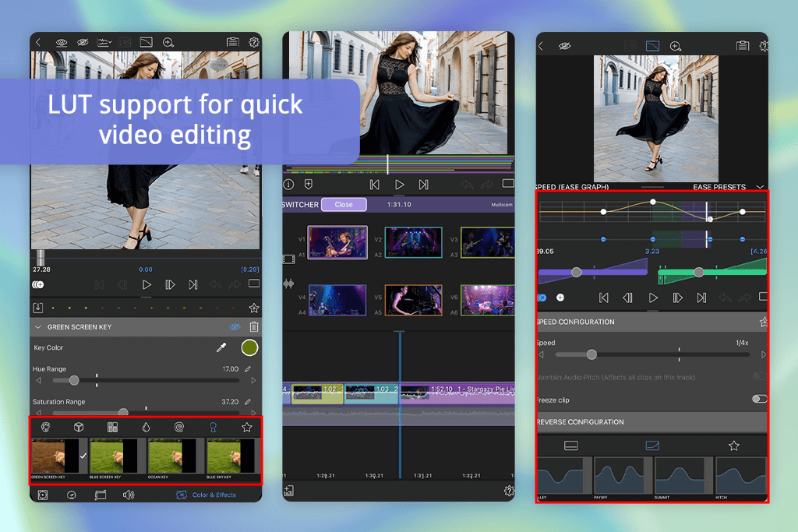This screenshot has height=532, width=798.
Task: Add a marker using the marker icon
Action: [309, 184]
